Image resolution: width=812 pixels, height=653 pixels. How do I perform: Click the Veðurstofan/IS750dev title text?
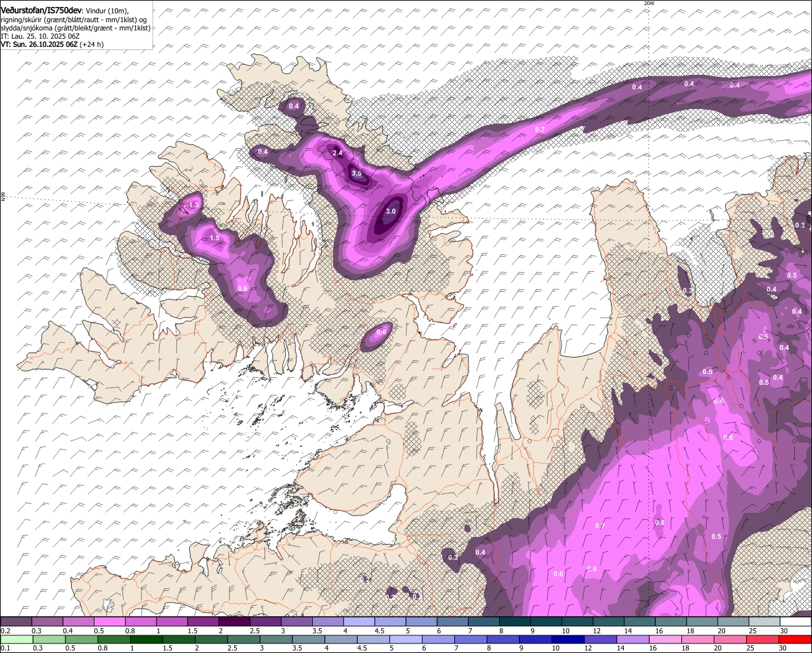(41, 11)
